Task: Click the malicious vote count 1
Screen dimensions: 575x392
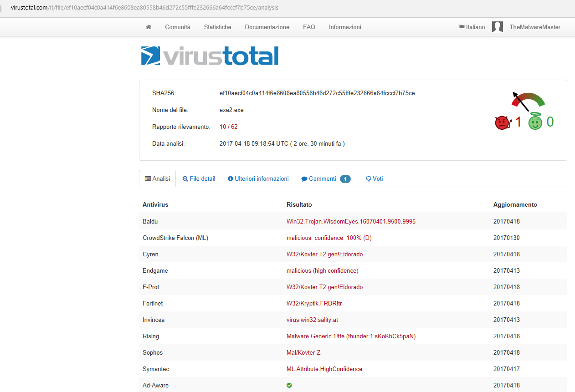Action: 518,122
